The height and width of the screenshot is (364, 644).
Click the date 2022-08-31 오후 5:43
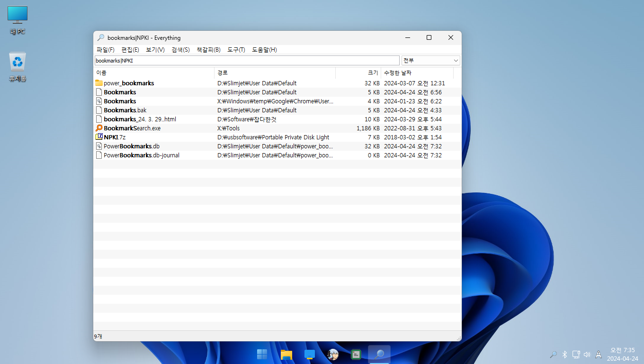(x=413, y=128)
